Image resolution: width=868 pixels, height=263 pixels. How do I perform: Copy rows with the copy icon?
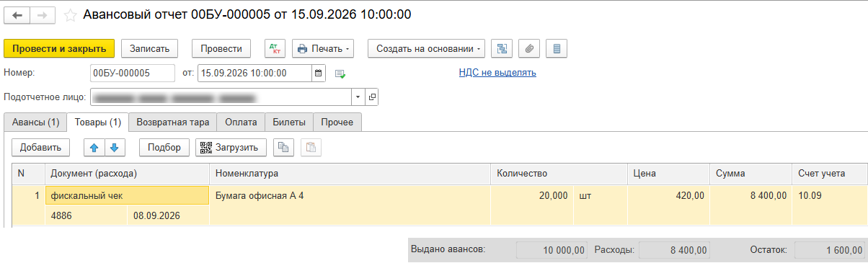[x=284, y=147]
